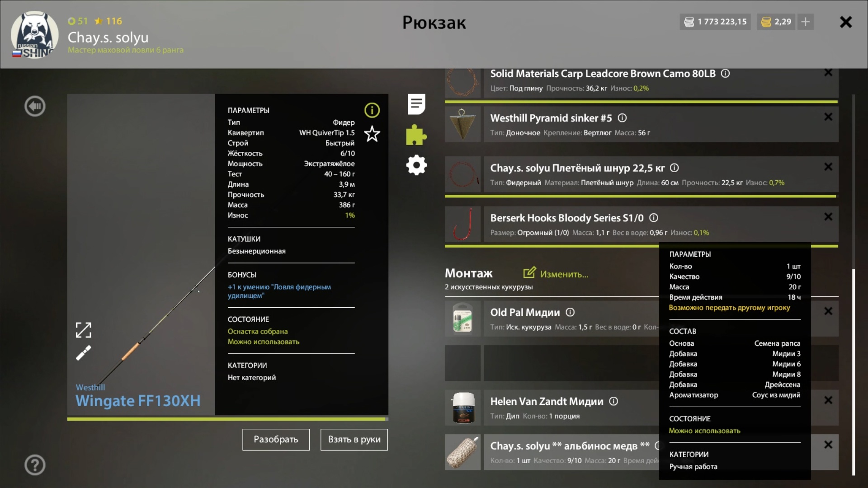Close the Рюкзак backpack window
Viewport: 868px width, 488px height.
[x=845, y=22]
